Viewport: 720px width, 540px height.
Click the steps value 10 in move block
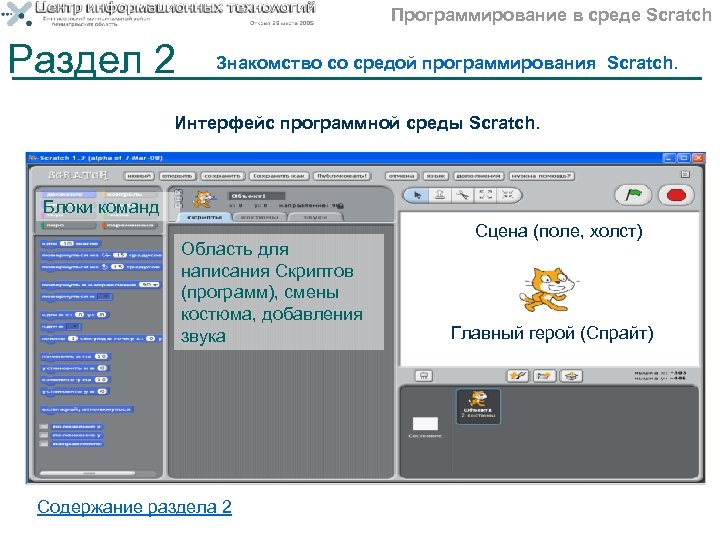click(68, 243)
